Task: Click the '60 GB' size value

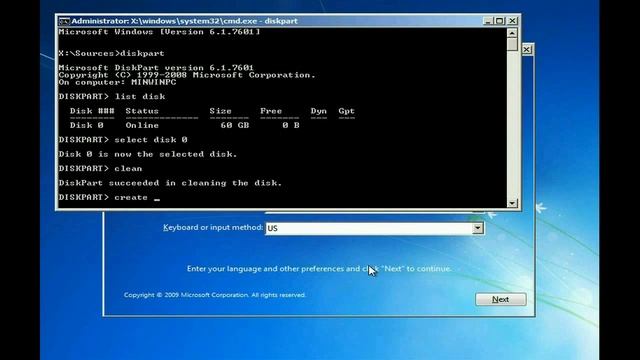Action: (x=235, y=125)
